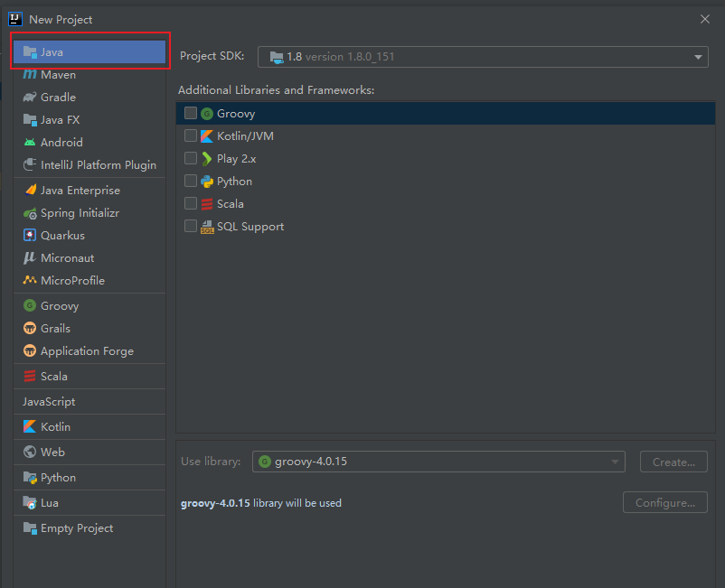Click the Scala text in the frameworks list
725x588 pixels.
pyautogui.click(x=231, y=204)
